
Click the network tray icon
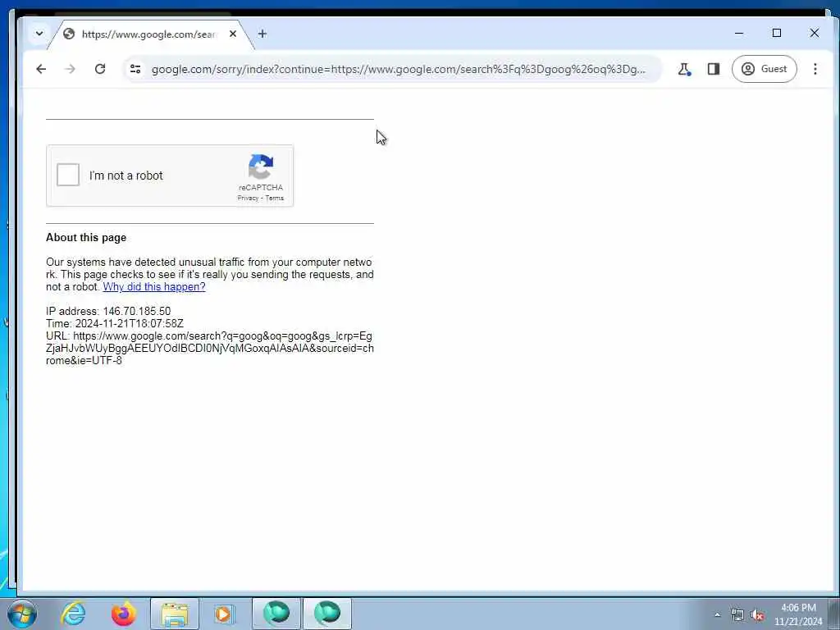point(737,614)
